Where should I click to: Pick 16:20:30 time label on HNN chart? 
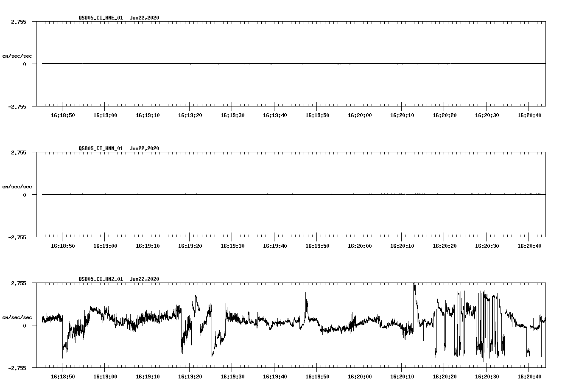click(487, 246)
